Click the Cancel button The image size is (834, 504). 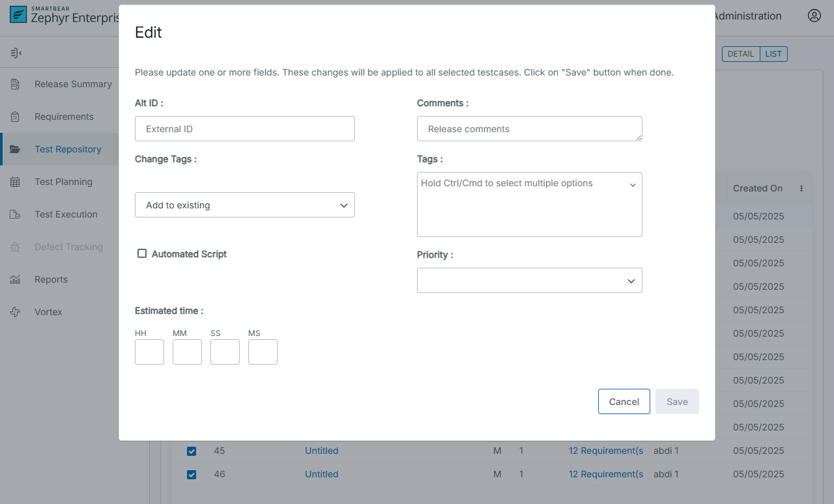coord(624,402)
